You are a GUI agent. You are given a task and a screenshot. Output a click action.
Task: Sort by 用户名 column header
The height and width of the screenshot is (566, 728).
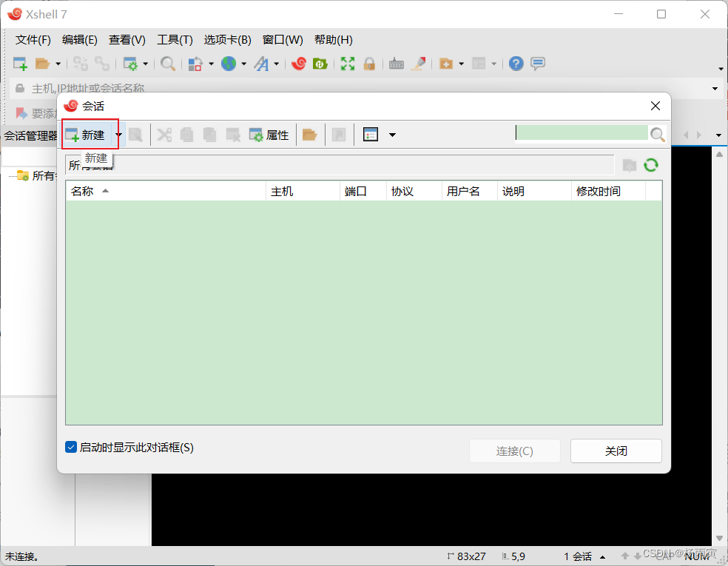point(469,192)
